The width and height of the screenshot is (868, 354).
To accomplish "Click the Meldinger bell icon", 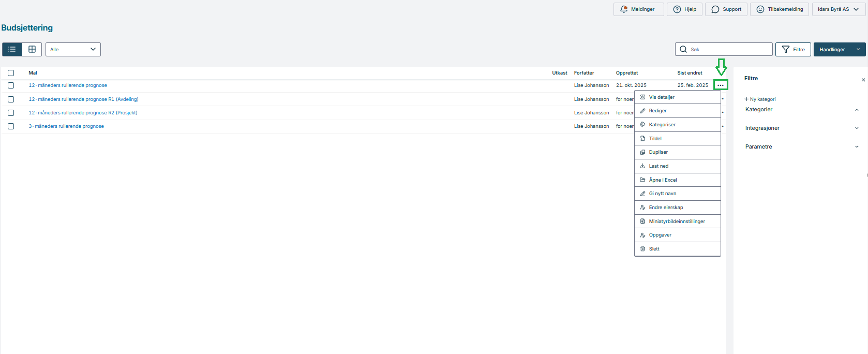I will click(624, 9).
